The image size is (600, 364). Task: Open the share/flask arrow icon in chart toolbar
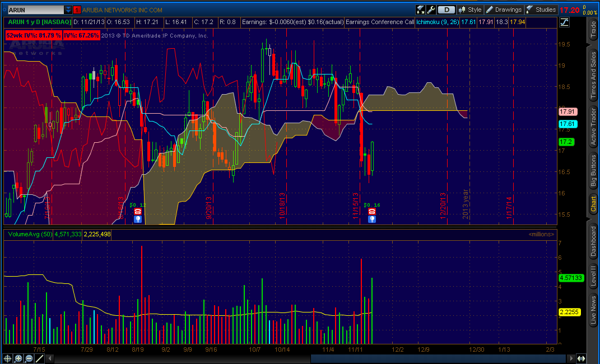(x=421, y=10)
